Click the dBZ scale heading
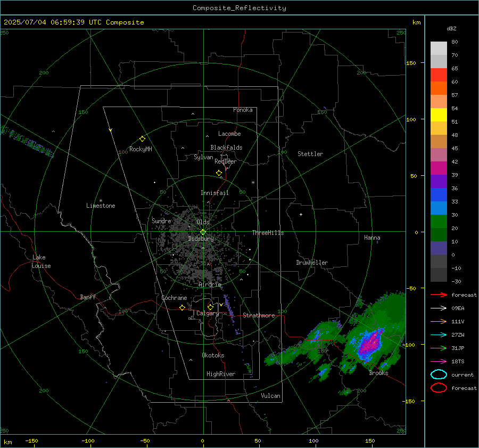 [x=451, y=29]
